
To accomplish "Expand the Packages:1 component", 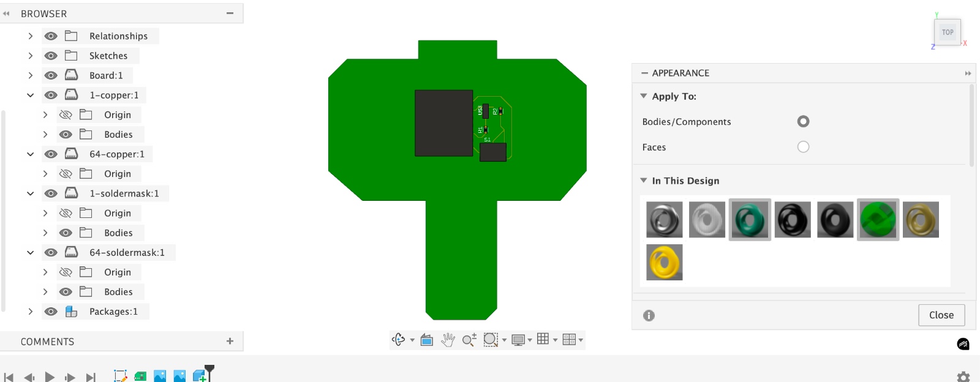I will click(x=30, y=312).
